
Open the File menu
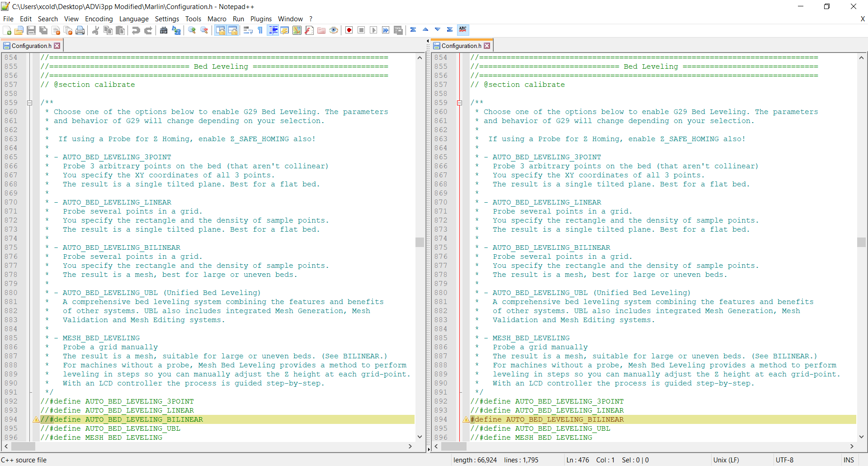point(8,19)
